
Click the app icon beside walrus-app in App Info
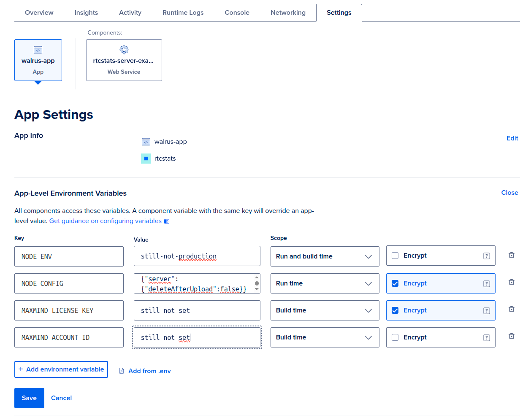point(146,142)
